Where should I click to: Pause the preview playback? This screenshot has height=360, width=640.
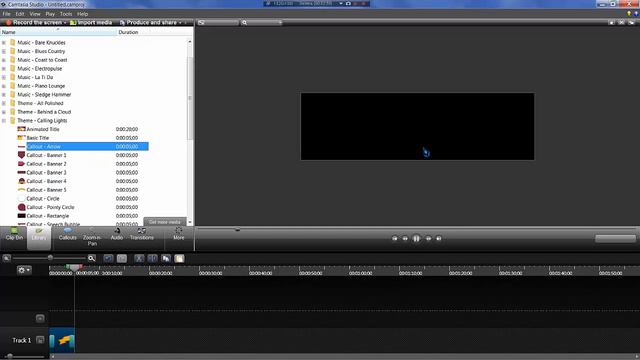coord(416,238)
